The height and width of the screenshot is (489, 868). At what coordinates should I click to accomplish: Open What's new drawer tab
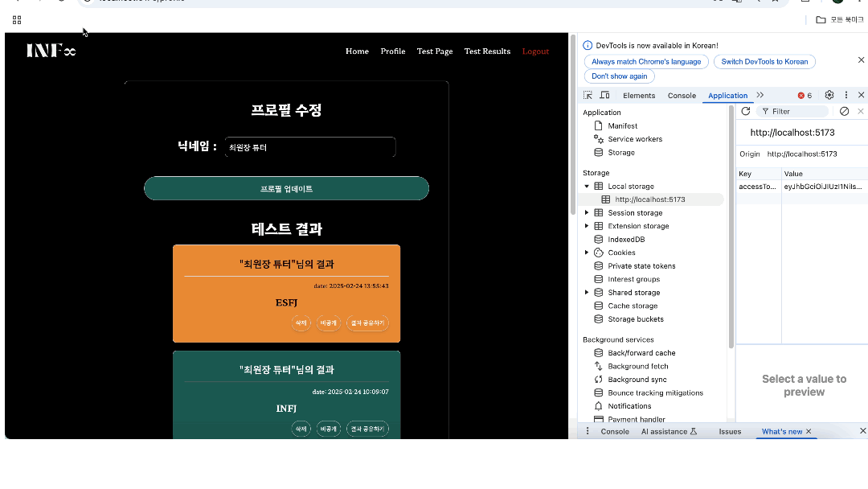coord(782,431)
